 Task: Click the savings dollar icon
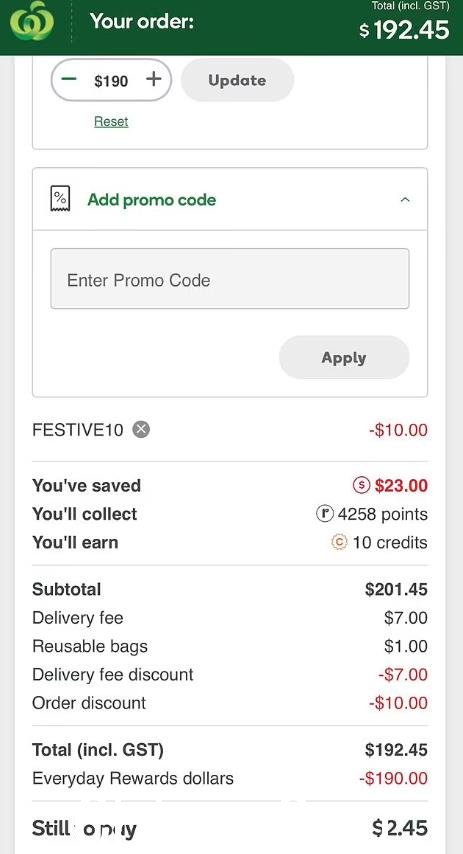(362, 485)
